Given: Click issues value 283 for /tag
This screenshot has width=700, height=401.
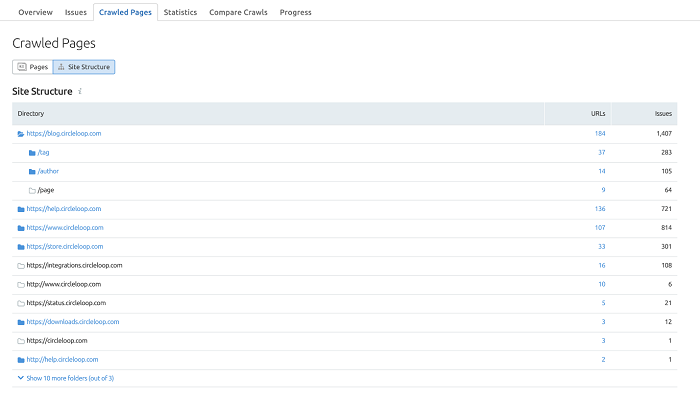Looking at the screenshot, I should click(667, 152).
